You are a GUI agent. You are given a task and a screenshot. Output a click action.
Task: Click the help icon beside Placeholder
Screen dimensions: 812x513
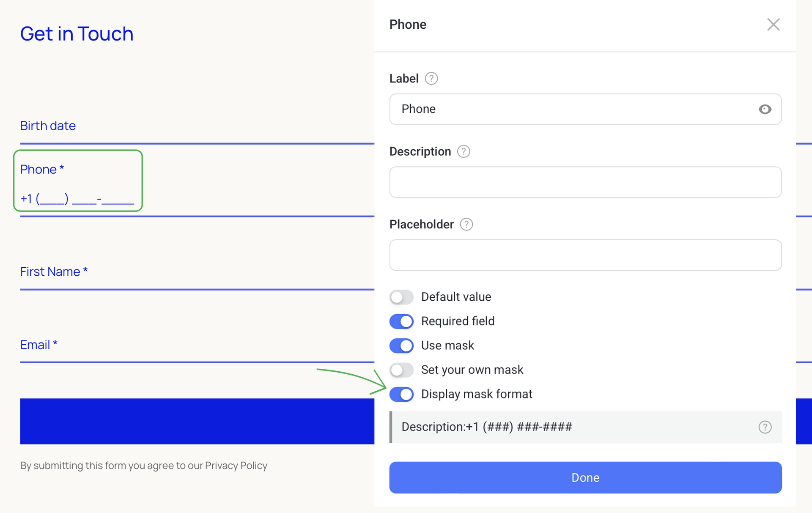[x=466, y=224]
